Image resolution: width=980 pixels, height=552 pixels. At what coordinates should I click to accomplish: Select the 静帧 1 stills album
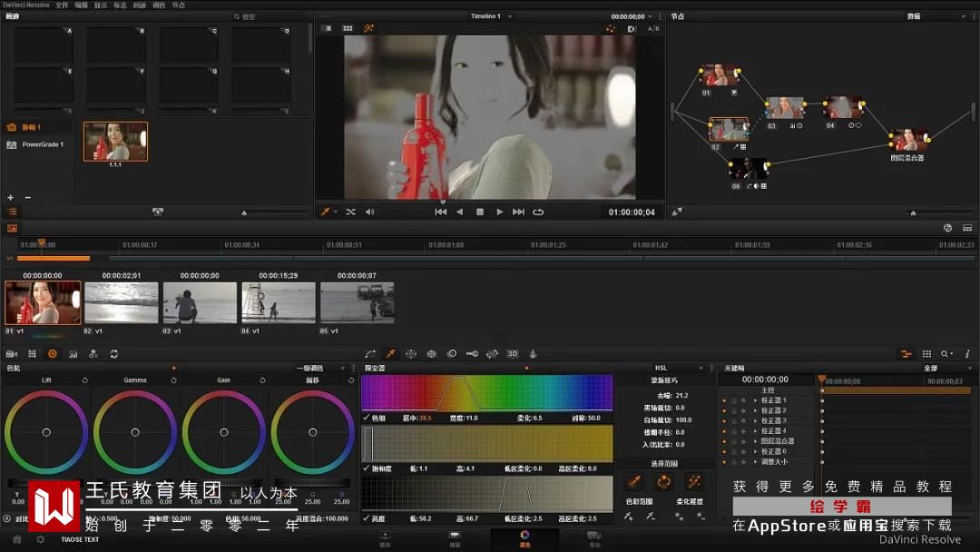(31, 127)
